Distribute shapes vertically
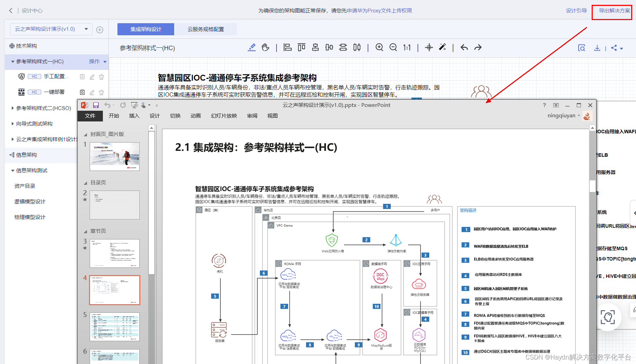 point(343,47)
